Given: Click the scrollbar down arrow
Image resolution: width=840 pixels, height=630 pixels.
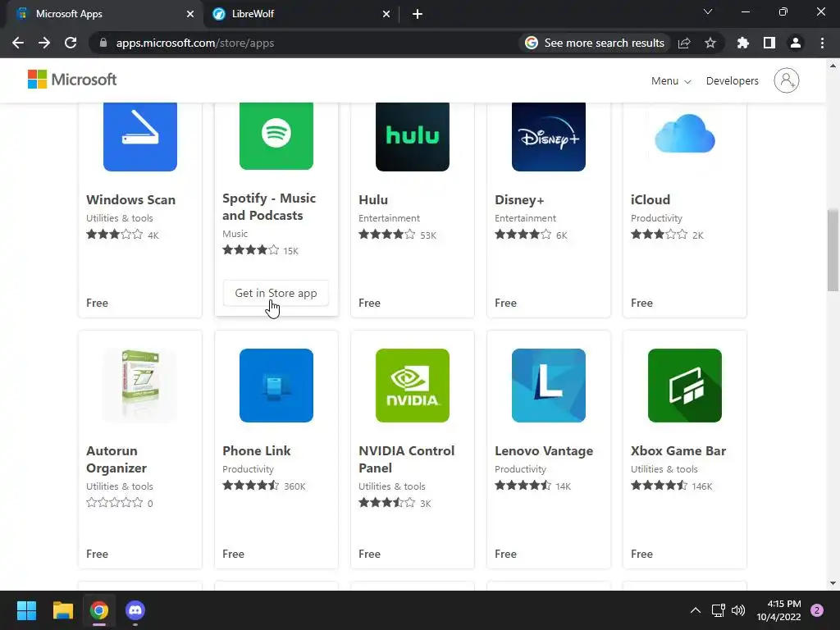Looking at the screenshot, I should (833, 583).
